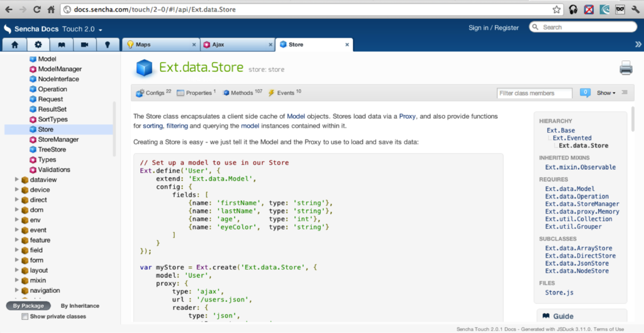Screen dimensions: 644x333
Task: Open Ext.data.ArrayStore subclass link
Action: point(579,248)
